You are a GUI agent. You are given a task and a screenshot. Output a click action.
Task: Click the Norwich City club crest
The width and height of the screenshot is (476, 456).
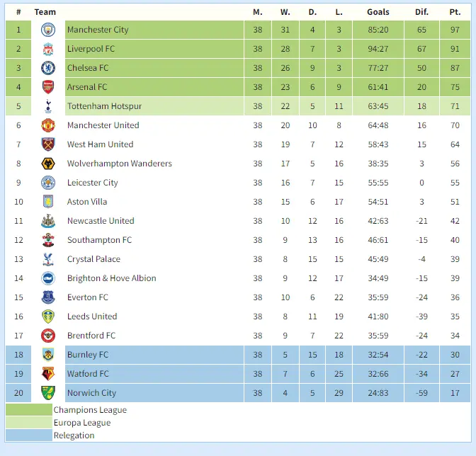coord(47,393)
